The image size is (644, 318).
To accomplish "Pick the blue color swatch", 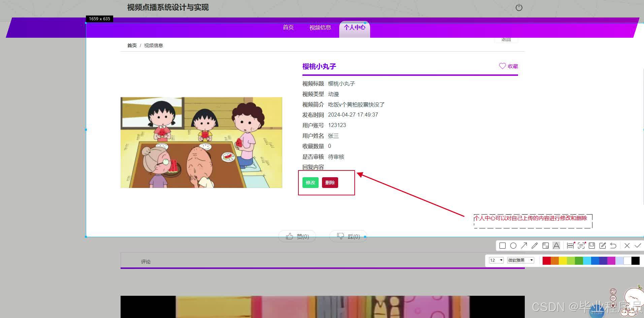I will coord(595,260).
